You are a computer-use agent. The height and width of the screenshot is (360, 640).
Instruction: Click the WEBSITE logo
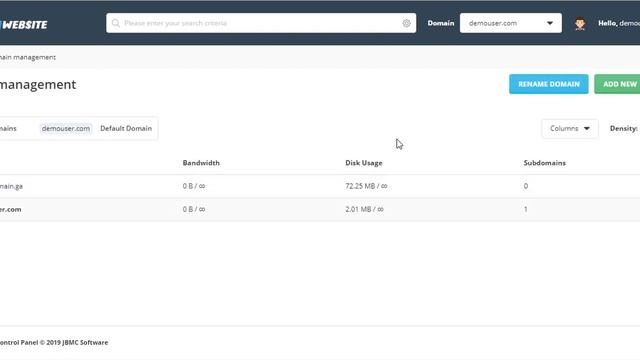[x=24, y=24]
